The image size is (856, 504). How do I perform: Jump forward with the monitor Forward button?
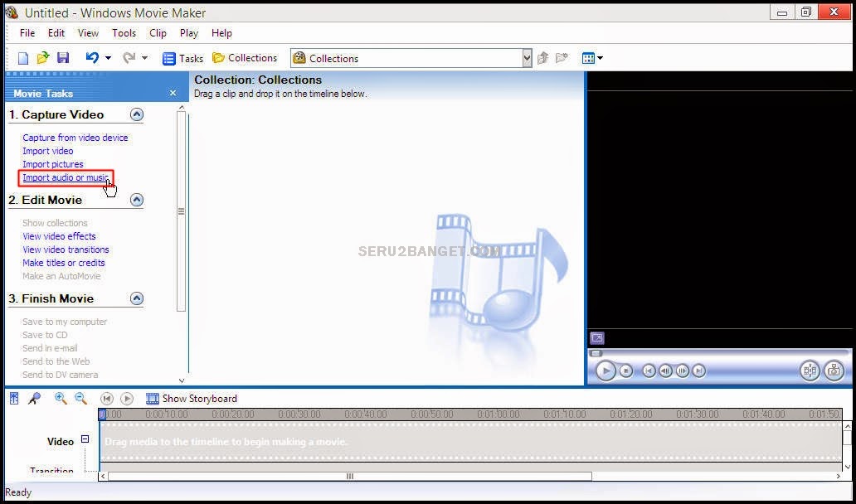point(698,371)
